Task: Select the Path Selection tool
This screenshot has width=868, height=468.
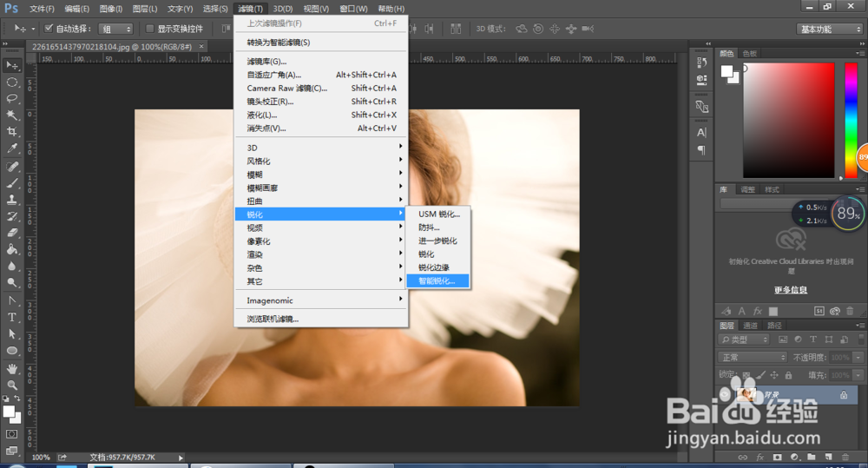Action: [11, 334]
